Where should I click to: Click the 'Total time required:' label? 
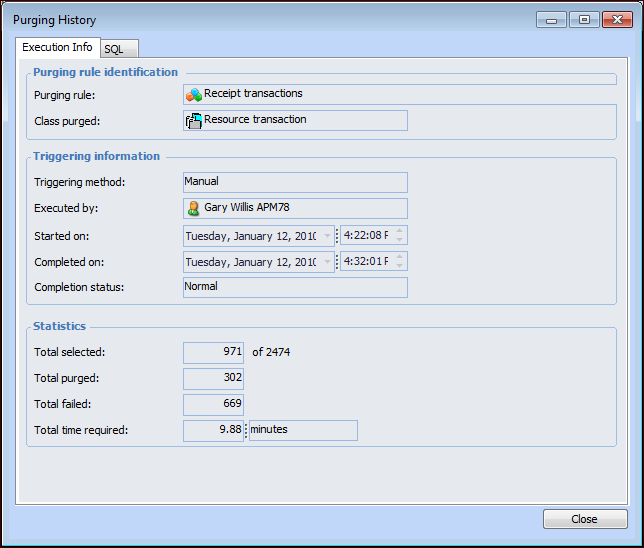[81, 430]
